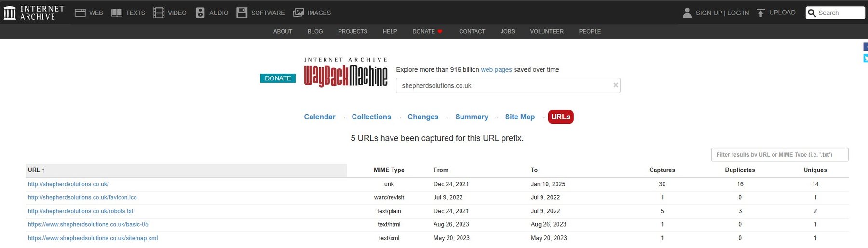Sort by the MIME Type column header
The height and width of the screenshot is (248, 868).
point(389,170)
